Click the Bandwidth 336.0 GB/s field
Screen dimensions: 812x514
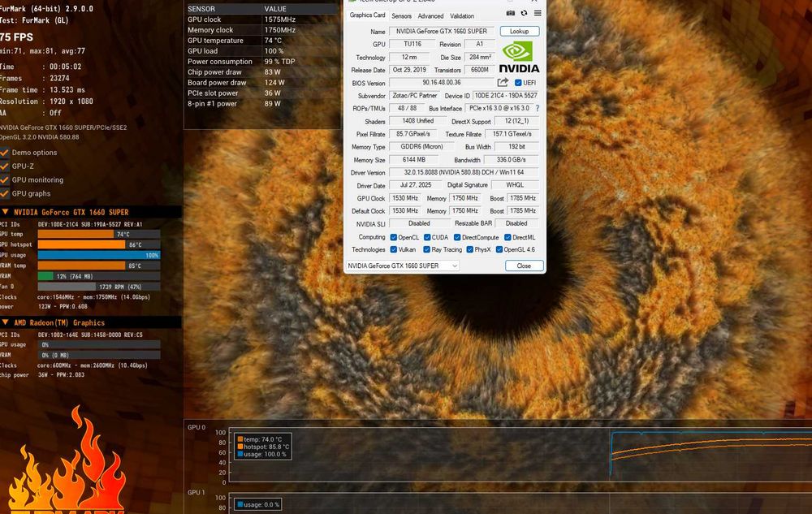pos(511,159)
